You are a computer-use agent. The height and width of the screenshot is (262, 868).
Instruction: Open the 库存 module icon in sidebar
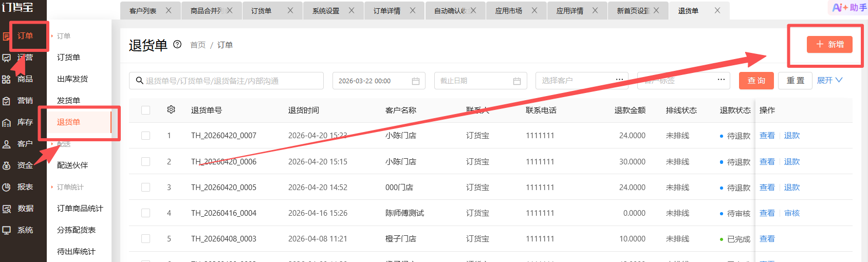click(x=6, y=122)
